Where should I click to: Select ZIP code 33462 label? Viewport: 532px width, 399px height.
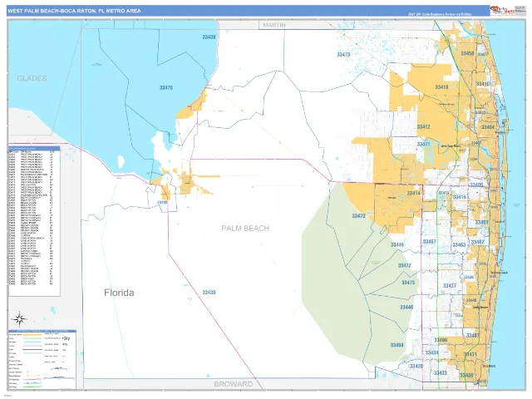477,242
